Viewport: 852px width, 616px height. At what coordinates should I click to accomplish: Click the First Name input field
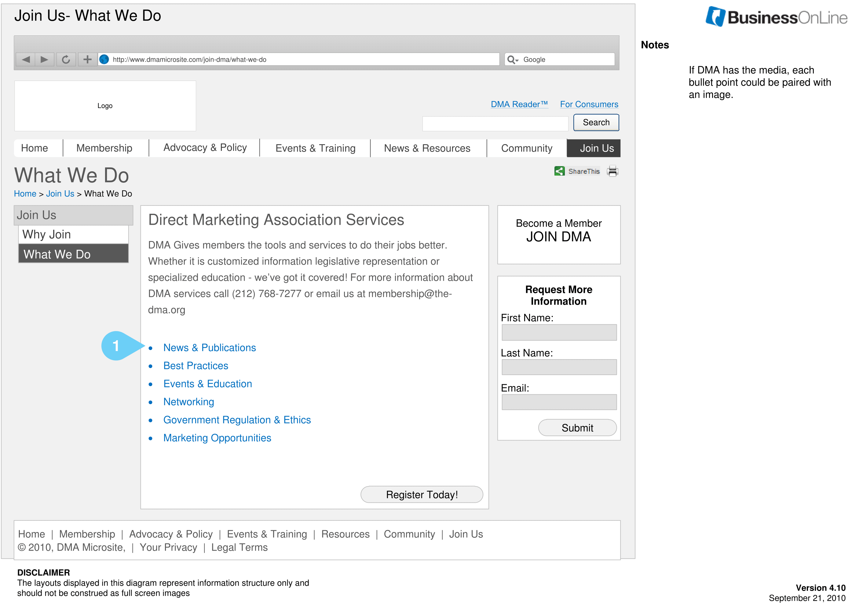coord(559,332)
